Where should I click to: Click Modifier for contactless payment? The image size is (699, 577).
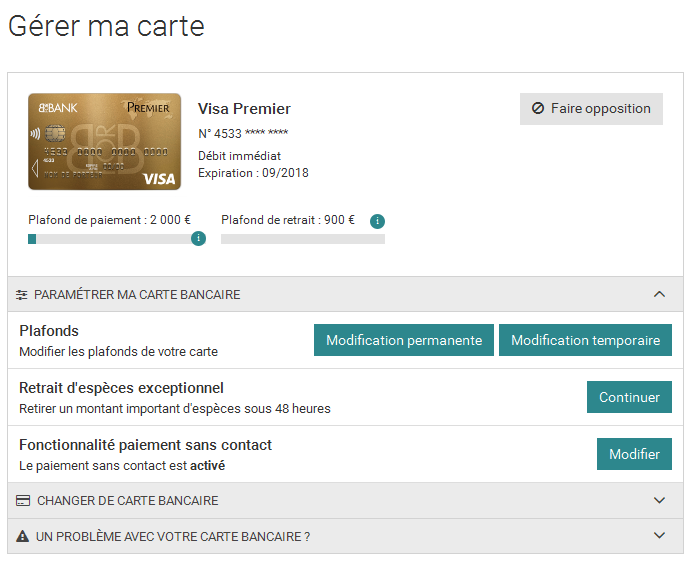click(634, 454)
